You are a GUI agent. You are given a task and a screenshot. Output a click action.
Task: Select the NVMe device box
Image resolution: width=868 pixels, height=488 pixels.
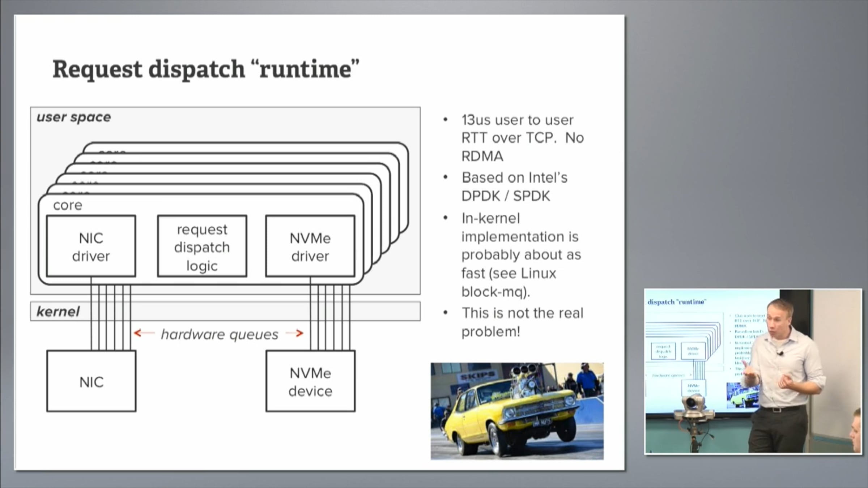pos(310,381)
